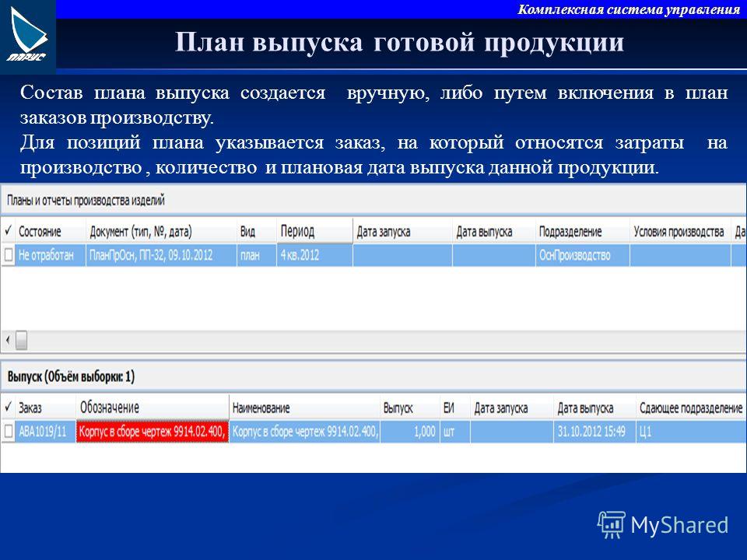Select the cell ОснПроизводство

[583, 255]
